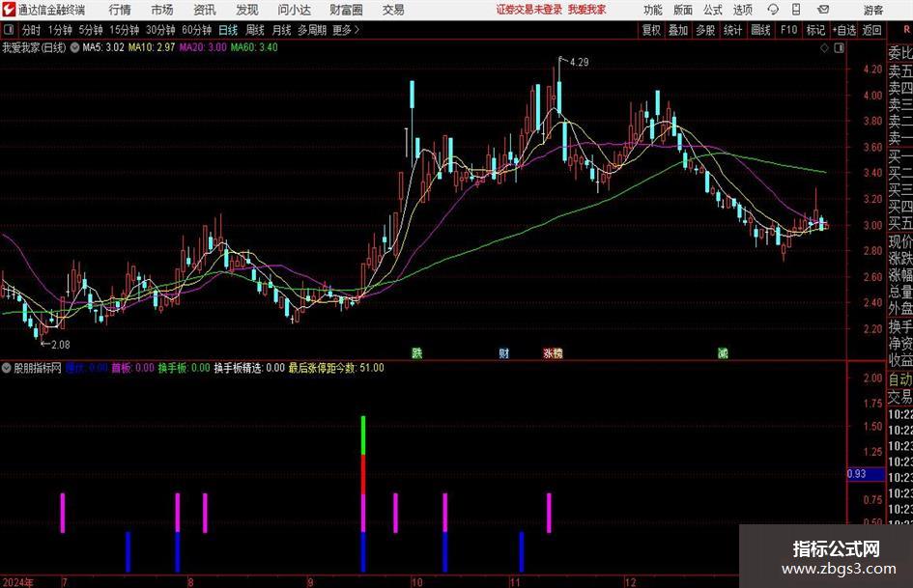Switch to 60分钟 period
The height and width of the screenshot is (588, 913).
pos(196,30)
